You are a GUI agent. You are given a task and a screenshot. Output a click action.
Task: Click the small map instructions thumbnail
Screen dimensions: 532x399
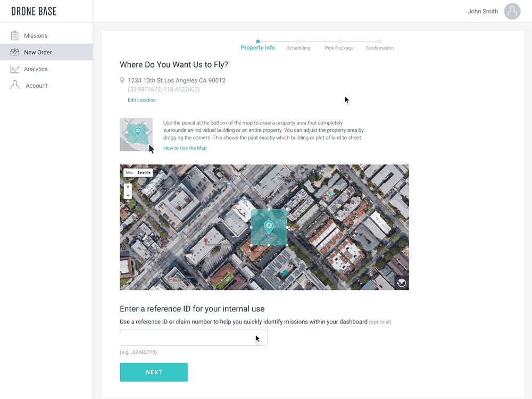point(136,134)
